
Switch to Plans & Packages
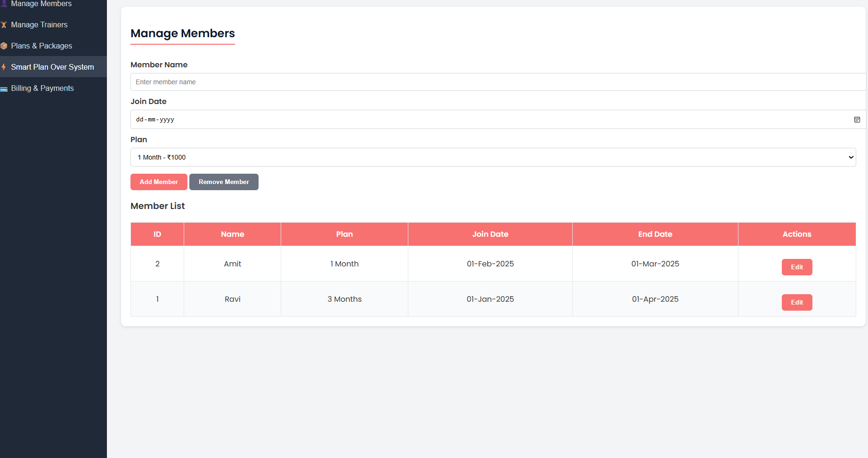(41, 46)
